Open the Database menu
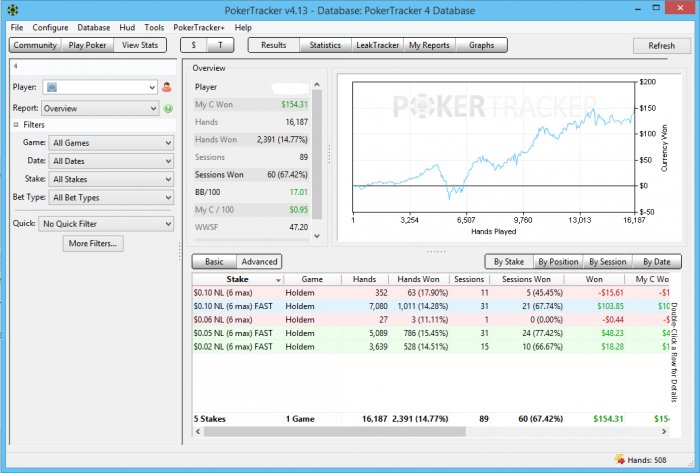Viewport: 700px width, 473px height. coord(93,27)
